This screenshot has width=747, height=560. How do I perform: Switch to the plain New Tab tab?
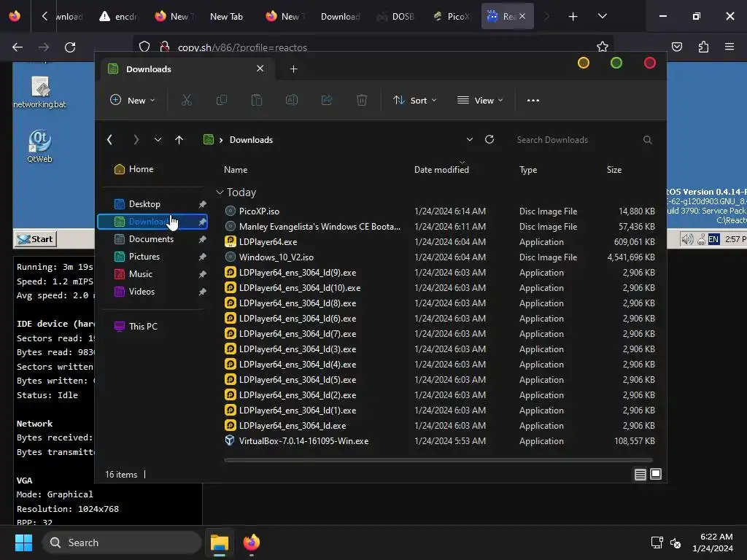[226, 17]
